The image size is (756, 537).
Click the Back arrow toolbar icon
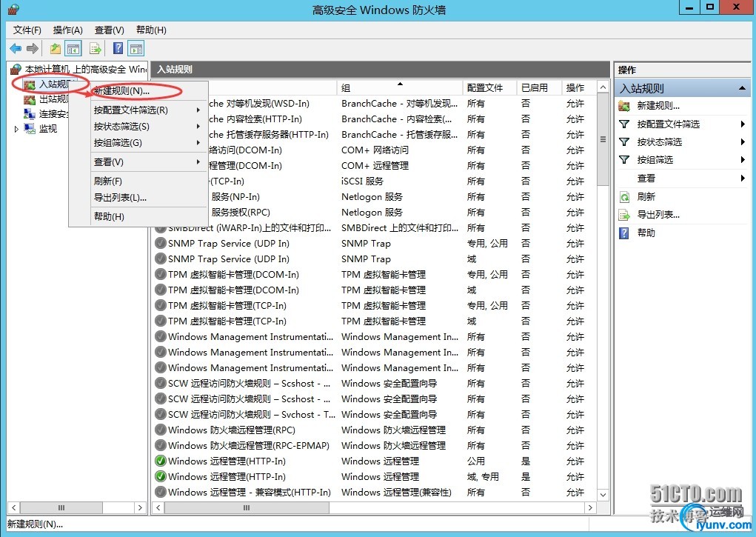(x=16, y=48)
